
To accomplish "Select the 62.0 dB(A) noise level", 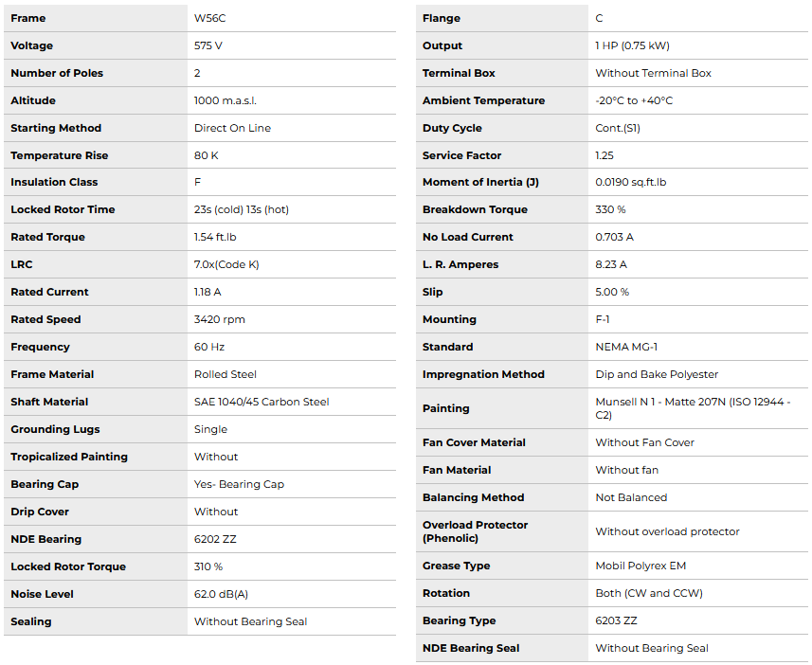I will pos(221,594).
